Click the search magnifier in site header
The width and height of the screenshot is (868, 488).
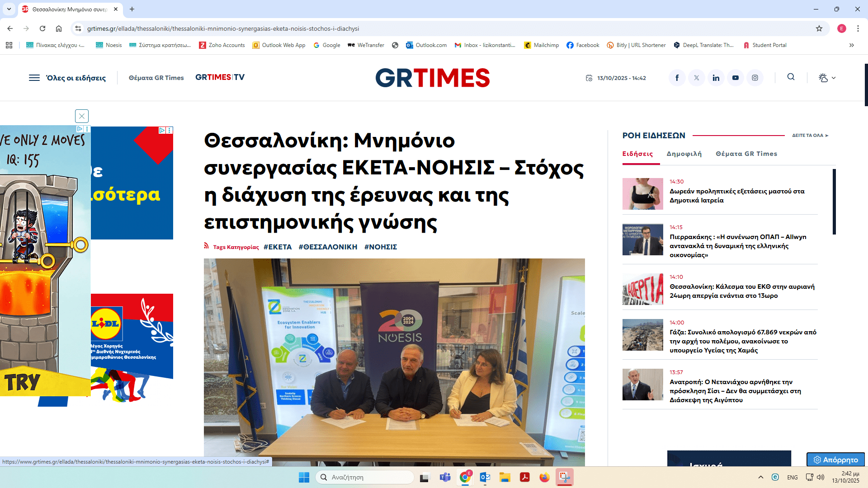[x=791, y=77]
